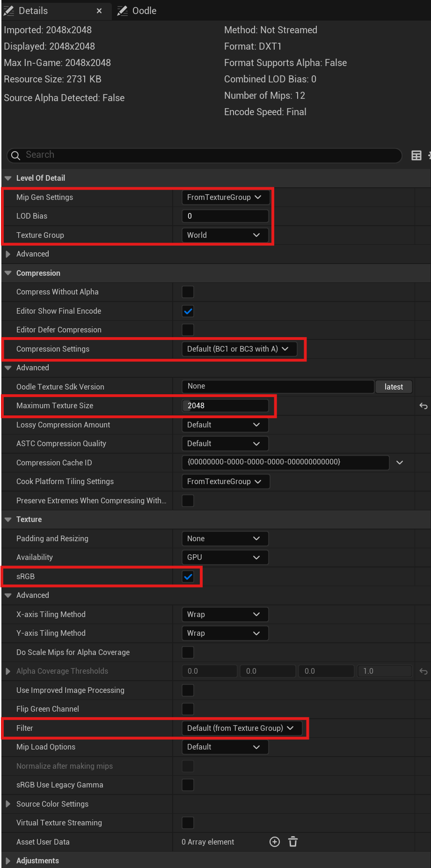Click the Maximum Texture Size field
The height and width of the screenshot is (868, 431).
point(225,405)
